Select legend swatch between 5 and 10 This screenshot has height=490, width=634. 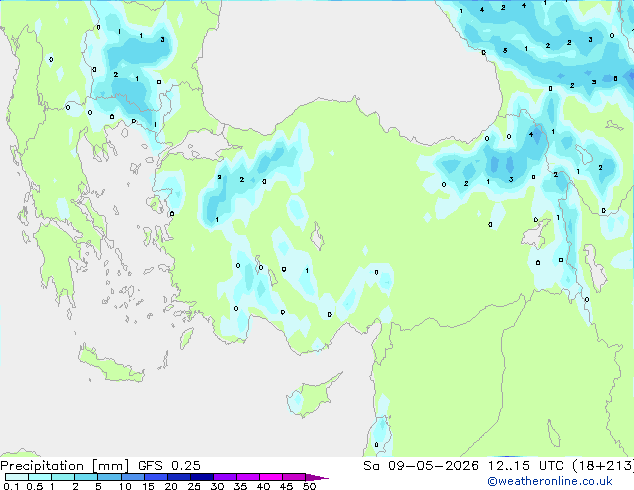point(109,477)
